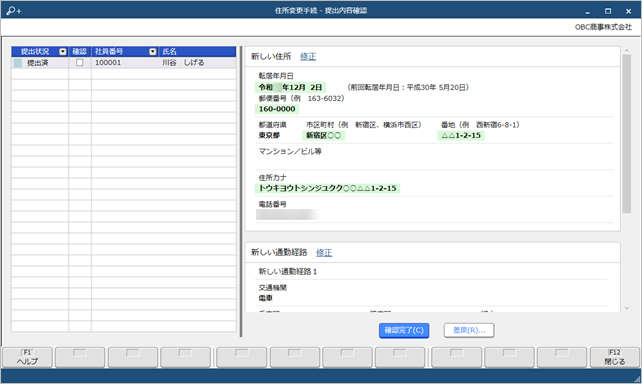Click the window resize grip icon
This screenshot has height=384, width=642.
637,379
